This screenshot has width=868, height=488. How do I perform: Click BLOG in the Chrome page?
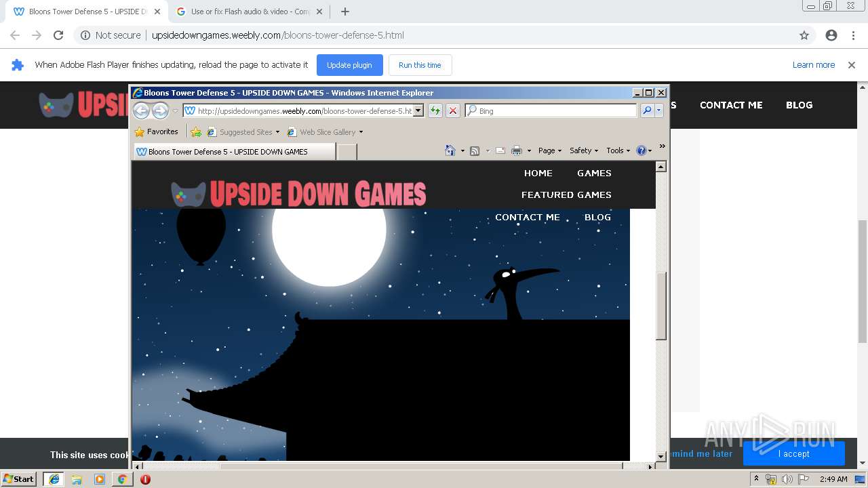799,105
